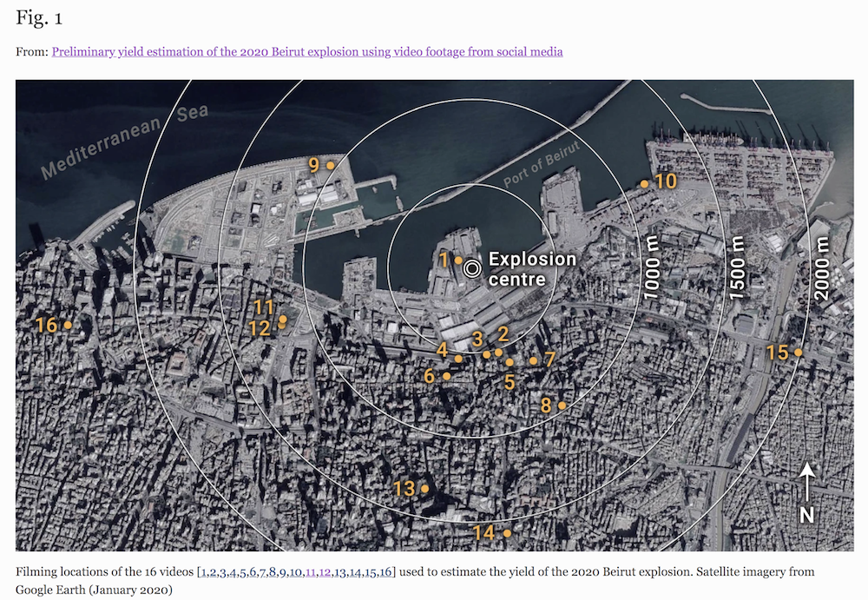Image resolution: width=868 pixels, height=600 pixels.
Task: Click the orange marker for location 13
Action: coord(425,489)
